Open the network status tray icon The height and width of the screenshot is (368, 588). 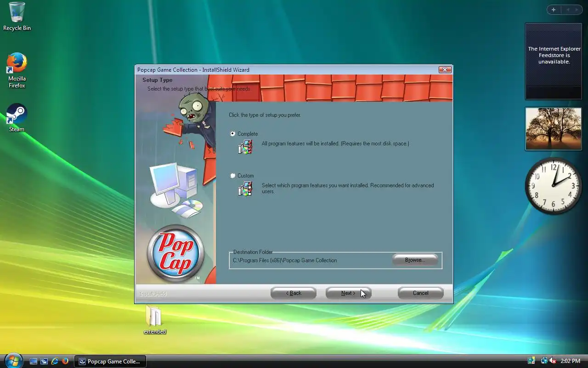544,361
